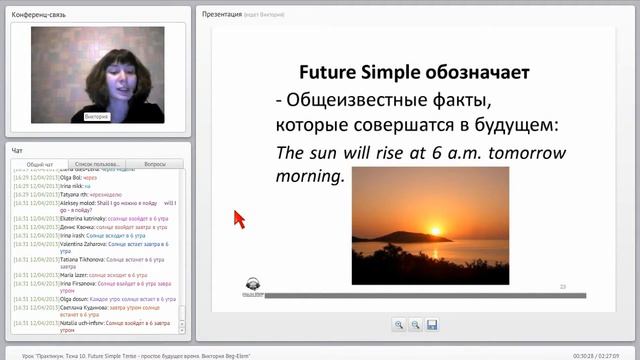Click the chat scrollbar down arrow
Screen dimensions: 640x360
pos(182,330)
